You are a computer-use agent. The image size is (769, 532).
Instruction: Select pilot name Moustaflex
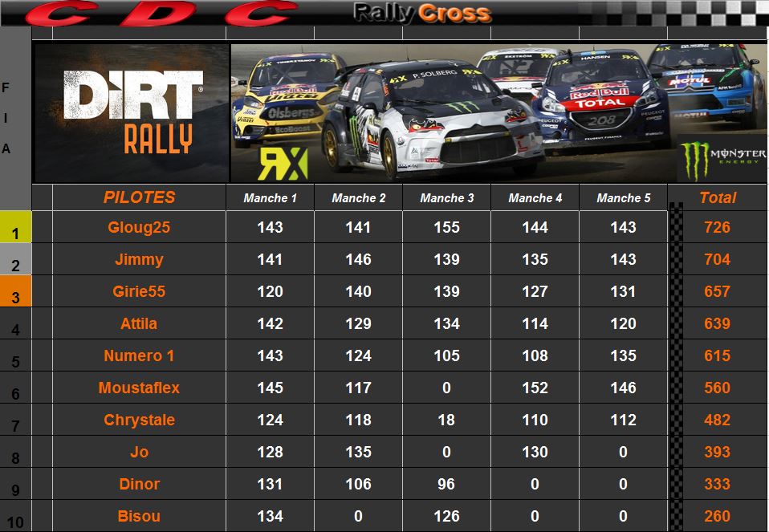pos(140,388)
